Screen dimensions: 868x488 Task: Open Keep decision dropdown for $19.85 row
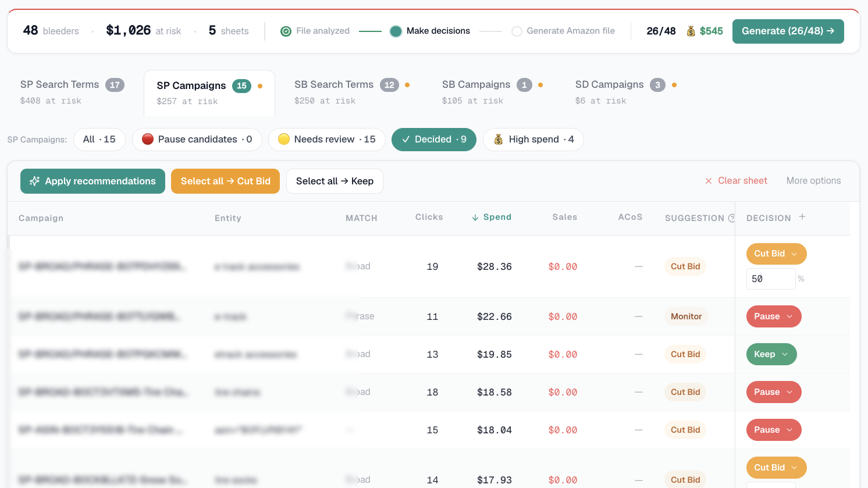(x=771, y=354)
